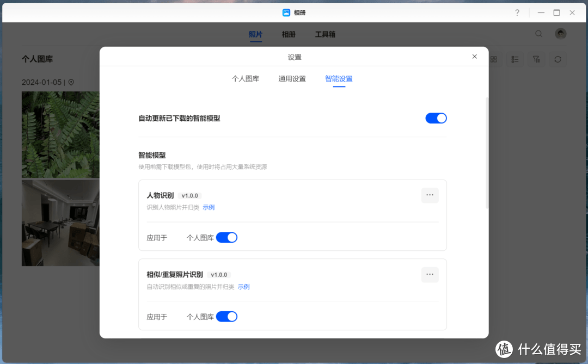588x364 pixels.
Task: Switch to grid view layout
Action: point(494,59)
